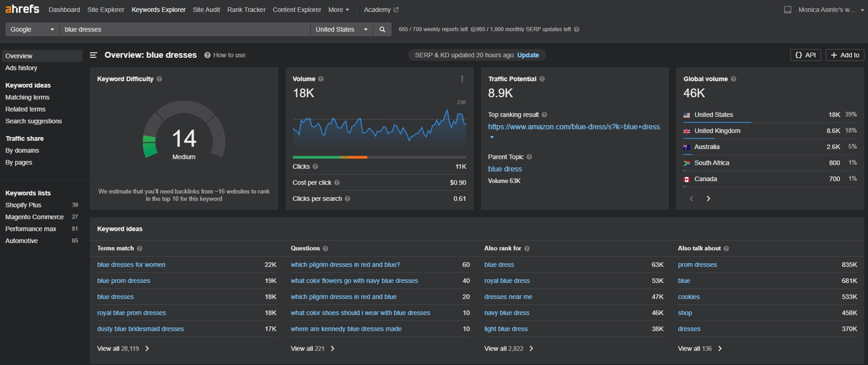Select Ads history in sidebar

[x=21, y=68]
